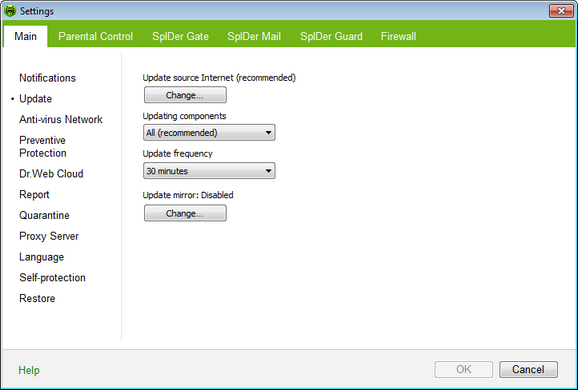
Task: Open Preventive Protection settings
Action: click(x=43, y=147)
